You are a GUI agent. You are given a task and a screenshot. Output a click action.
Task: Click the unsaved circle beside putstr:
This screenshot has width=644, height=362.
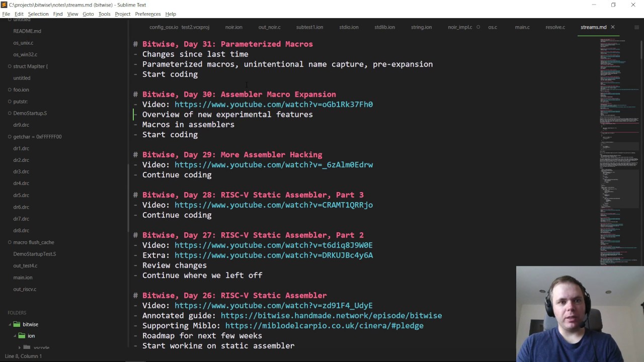[10, 102]
